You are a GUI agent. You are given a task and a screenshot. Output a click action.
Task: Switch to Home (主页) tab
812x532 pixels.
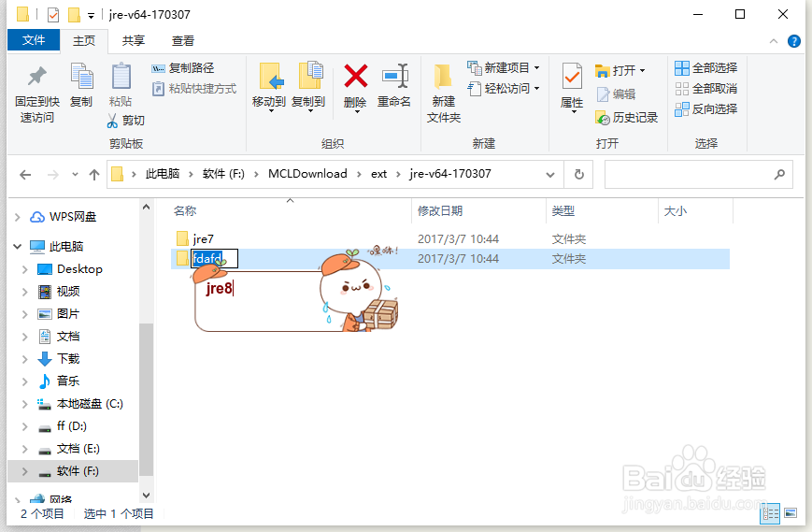pyautogui.click(x=84, y=40)
